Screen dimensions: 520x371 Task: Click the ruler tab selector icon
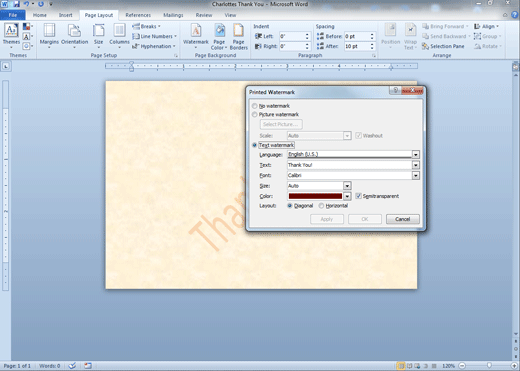point(6,66)
